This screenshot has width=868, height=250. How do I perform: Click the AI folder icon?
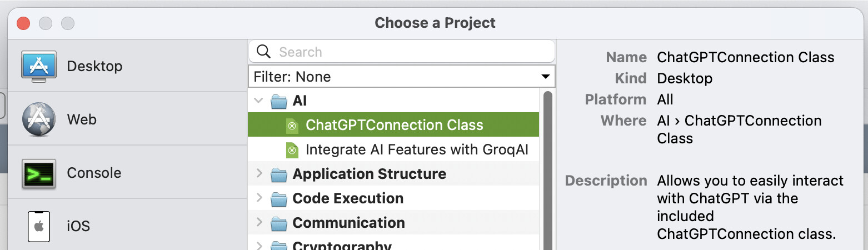click(x=278, y=101)
